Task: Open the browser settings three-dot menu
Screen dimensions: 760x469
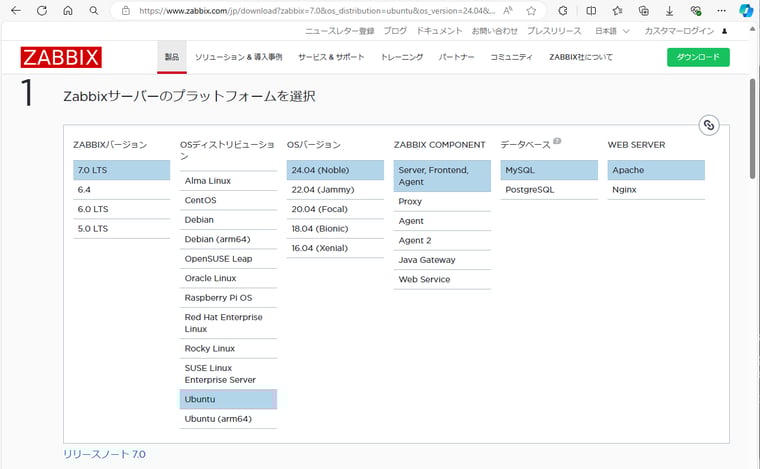Action: tap(721, 11)
